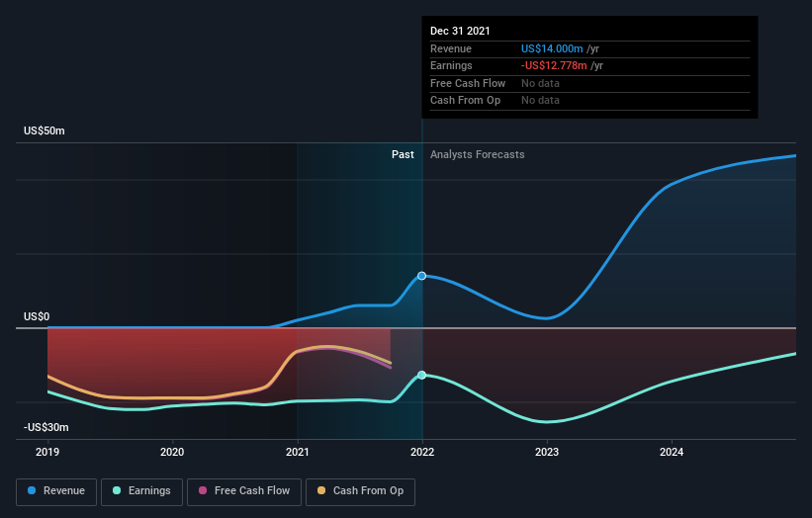
Task: Click the orange Cash From Op legend dot
Action: click(x=321, y=490)
